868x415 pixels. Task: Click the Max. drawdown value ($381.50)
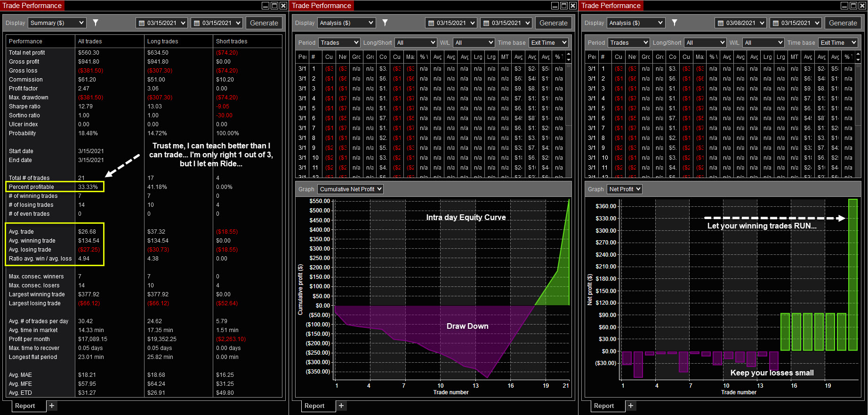point(90,98)
